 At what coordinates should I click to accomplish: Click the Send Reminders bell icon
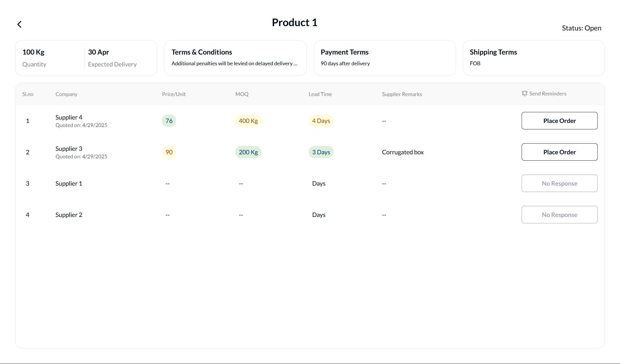click(524, 93)
